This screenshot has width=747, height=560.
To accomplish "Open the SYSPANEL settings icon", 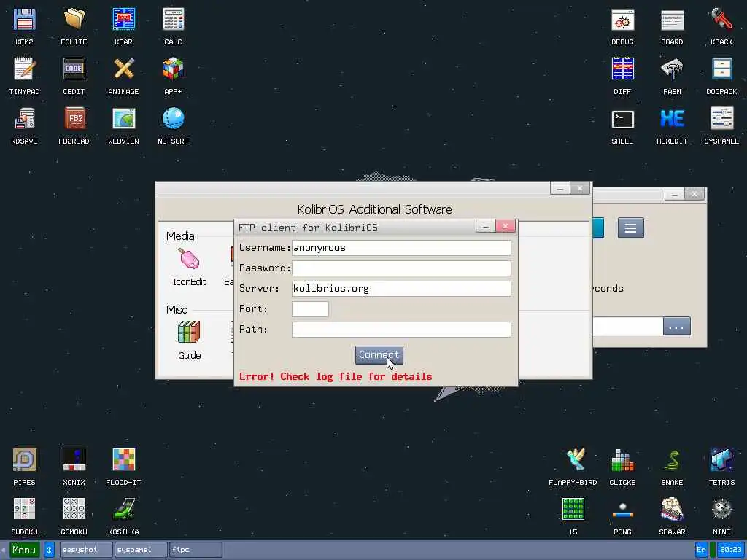I will (721, 119).
